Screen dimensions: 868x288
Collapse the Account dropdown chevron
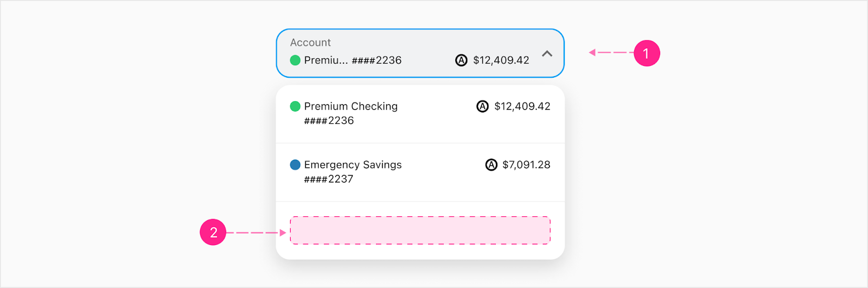[x=547, y=54]
